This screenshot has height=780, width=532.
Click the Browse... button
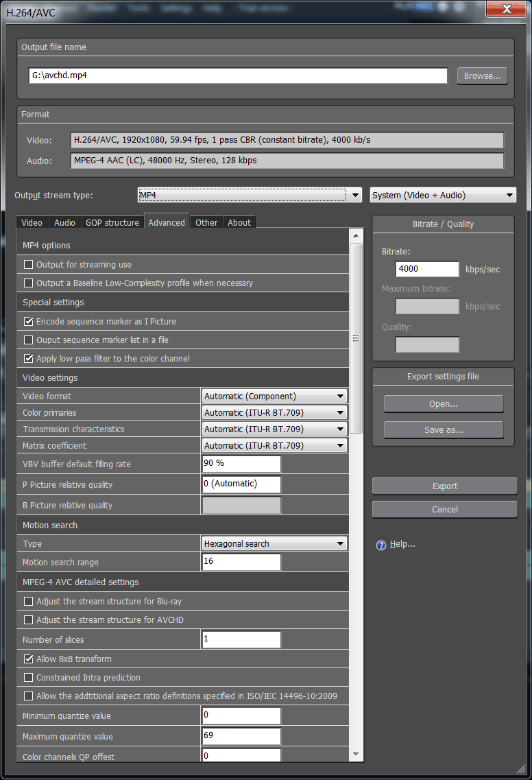coord(482,76)
